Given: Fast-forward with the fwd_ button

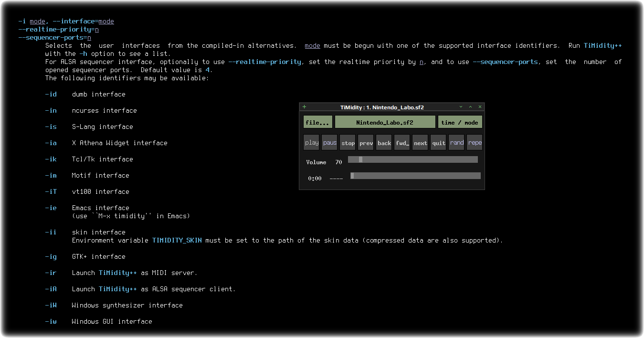Looking at the screenshot, I should point(402,143).
